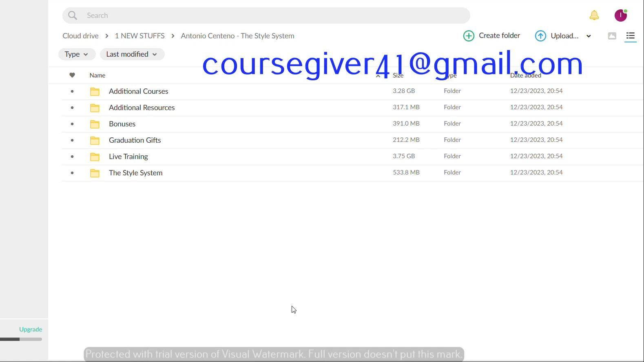The image size is (644, 362).
Task: Click the Additional Resources folder icon
Action: pyautogui.click(x=95, y=108)
